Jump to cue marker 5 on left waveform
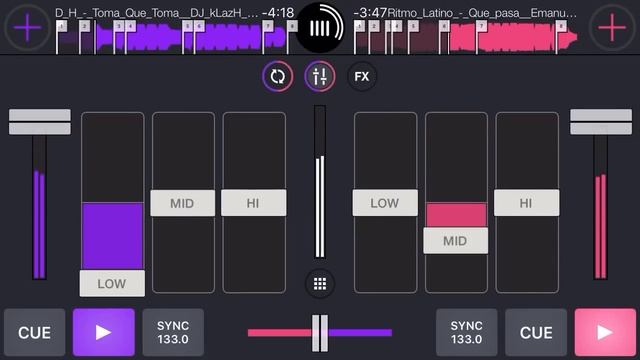This screenshot has height=360, width=640. coord(187,27)
